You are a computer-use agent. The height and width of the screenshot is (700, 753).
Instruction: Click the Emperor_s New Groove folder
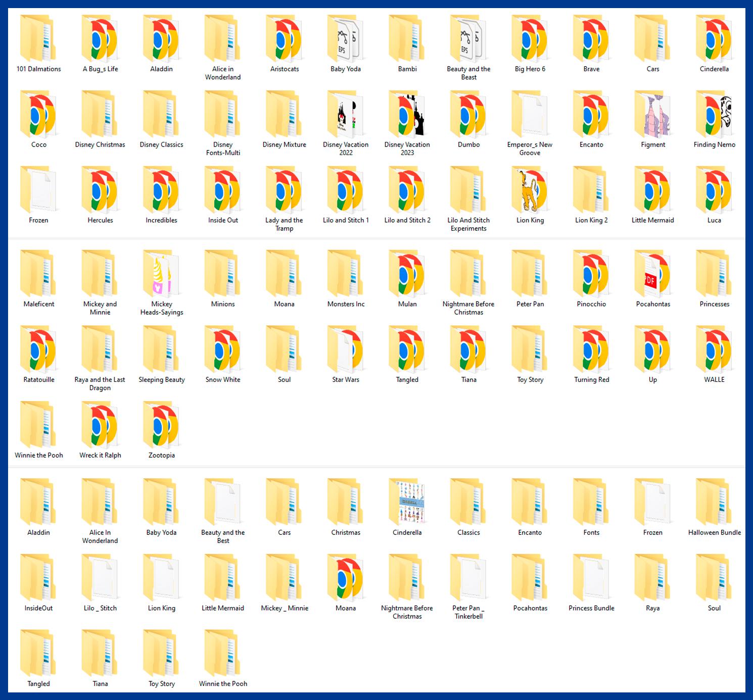point(530,116)
